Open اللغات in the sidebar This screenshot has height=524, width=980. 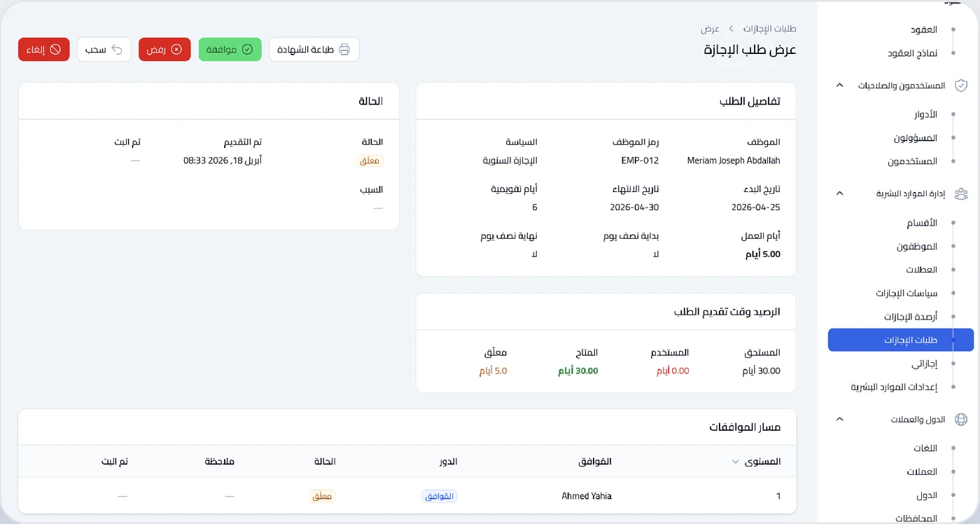click(925, 448)
